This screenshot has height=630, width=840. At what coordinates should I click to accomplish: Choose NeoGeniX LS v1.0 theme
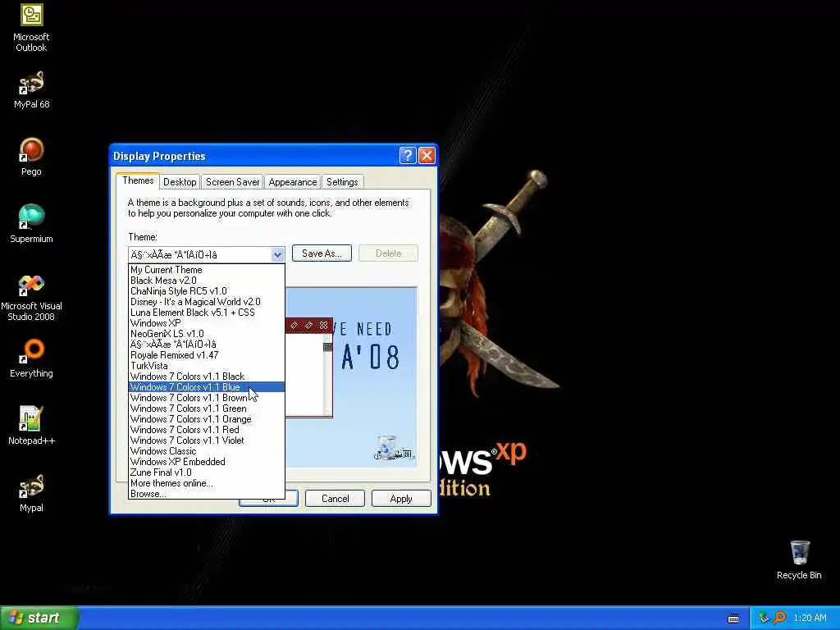pyautogui.click(x=206, y=334)
